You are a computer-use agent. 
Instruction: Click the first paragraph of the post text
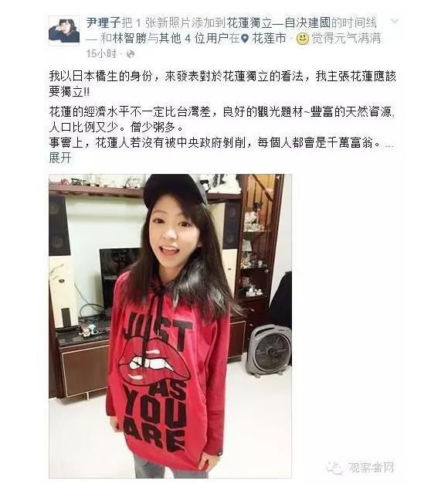tap(222, 84)
